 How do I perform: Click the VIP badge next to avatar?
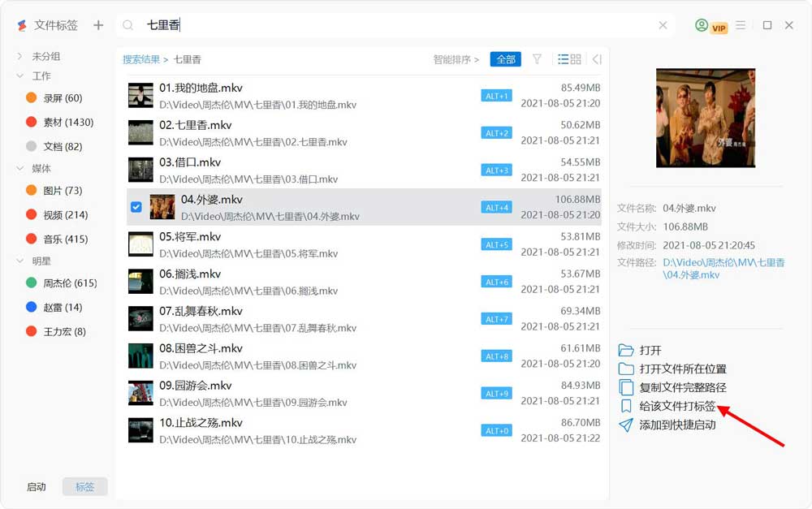718,26
